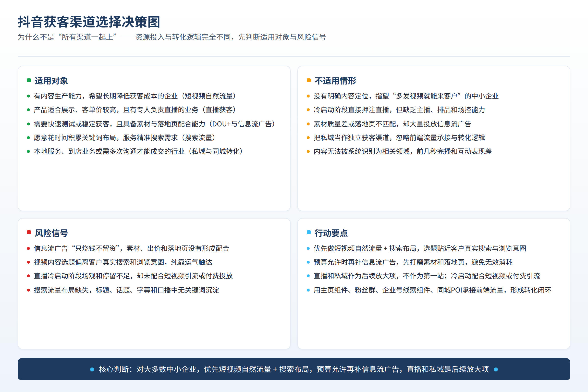The width and height of the screenshot is (588, 392).
Task: Click the line 有内容生产能力，希望长期降低获客成本的企业
Action: pos(135,96)
